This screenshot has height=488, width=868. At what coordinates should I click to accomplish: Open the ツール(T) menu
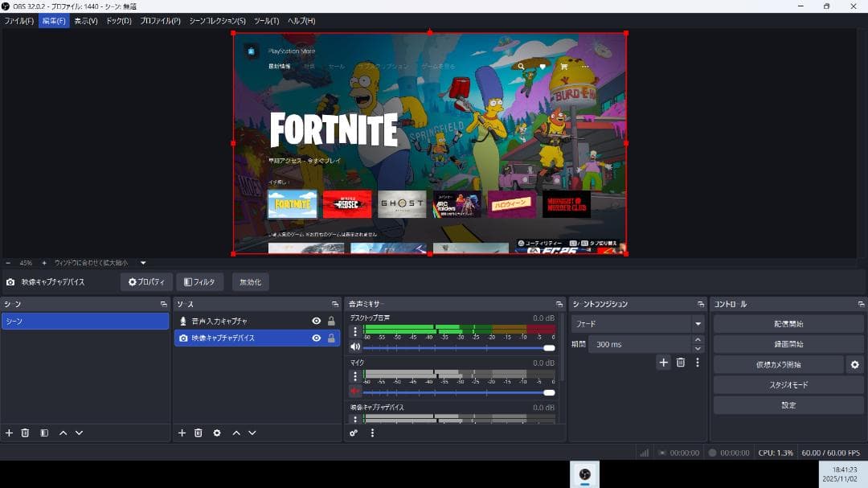click(x=266, y=21)
